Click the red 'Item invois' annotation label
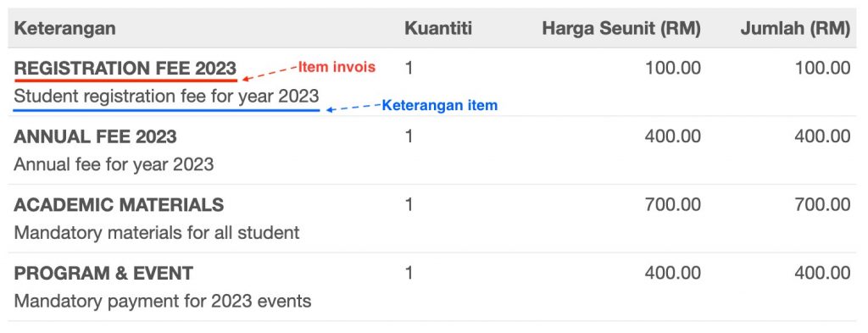Image resolution: width=868 pixels, height=333 pixels. [x=337, y=67]
